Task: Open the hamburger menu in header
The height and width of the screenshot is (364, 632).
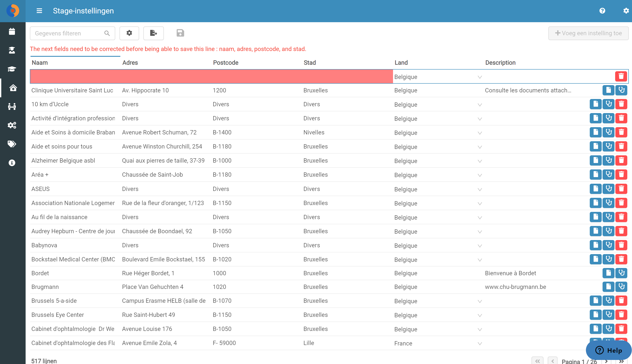Action: [x=39, y=11]
